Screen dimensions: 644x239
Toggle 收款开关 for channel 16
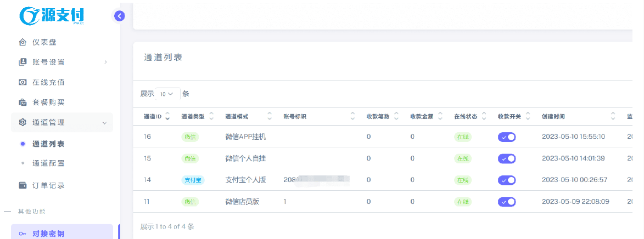coord(507,137)
